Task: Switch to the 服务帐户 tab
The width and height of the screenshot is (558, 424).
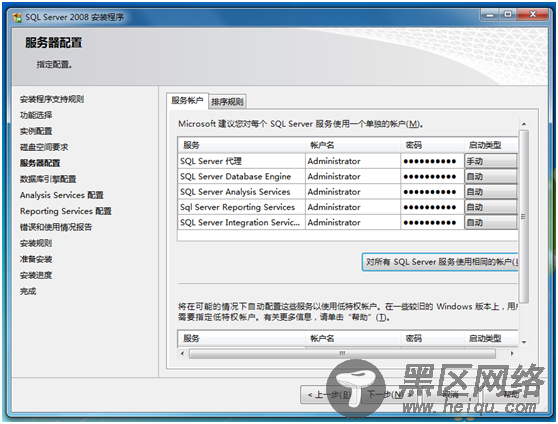Action: (187, 101)
